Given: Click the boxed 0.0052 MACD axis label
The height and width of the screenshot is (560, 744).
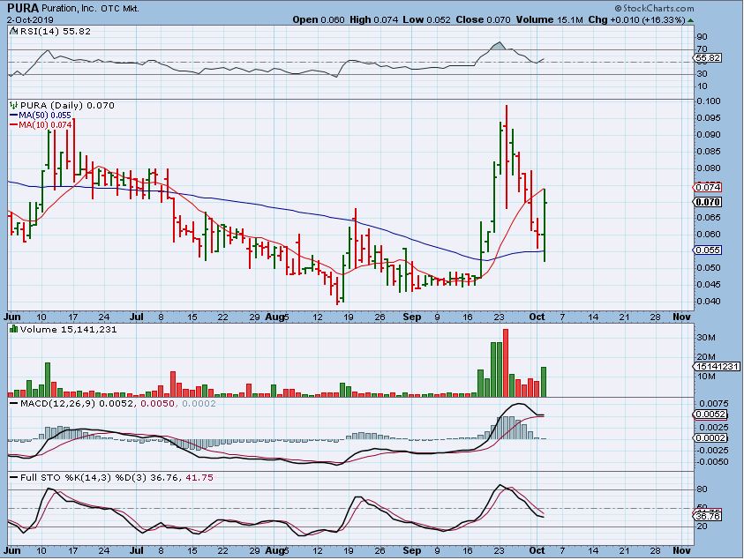Looking at the screenshot, I should 710,414.
